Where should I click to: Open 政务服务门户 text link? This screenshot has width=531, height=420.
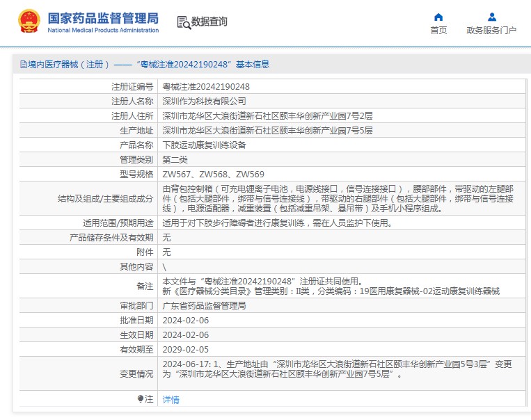tap(491, 31)
